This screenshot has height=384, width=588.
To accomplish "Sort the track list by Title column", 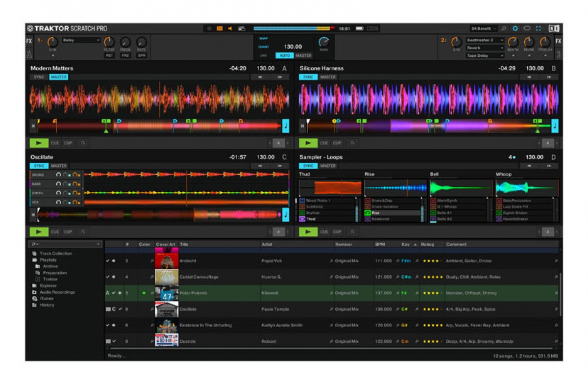I will (184, 244).
